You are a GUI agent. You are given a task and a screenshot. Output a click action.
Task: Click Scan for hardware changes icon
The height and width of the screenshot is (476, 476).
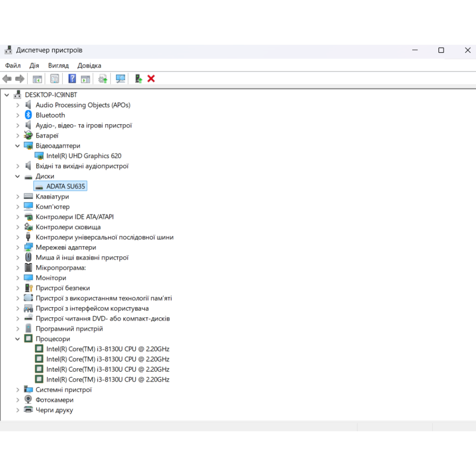click(120, 79)
